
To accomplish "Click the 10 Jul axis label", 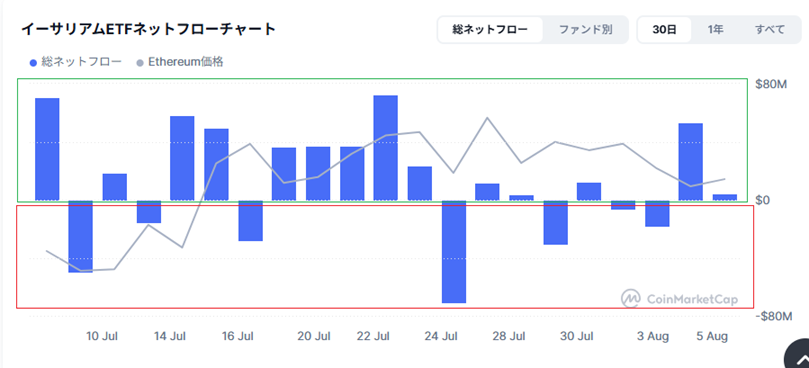I will [x=102, y=337].
